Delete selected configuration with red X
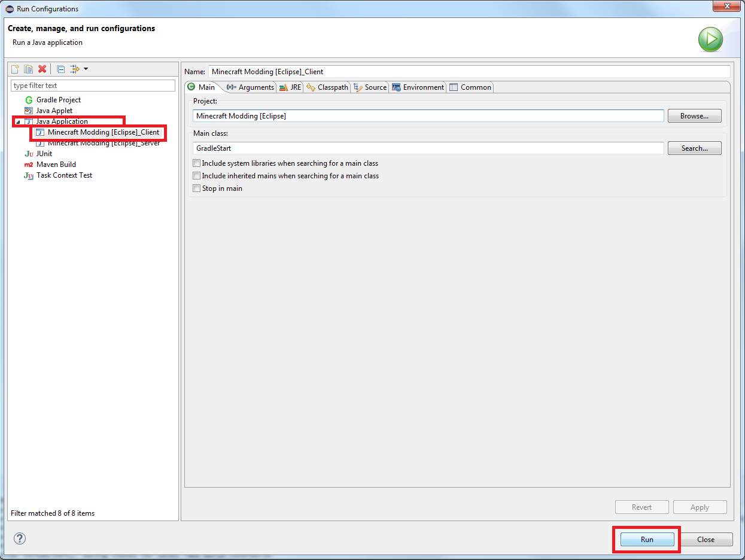745x560 pixels. [x=42, y=69]
